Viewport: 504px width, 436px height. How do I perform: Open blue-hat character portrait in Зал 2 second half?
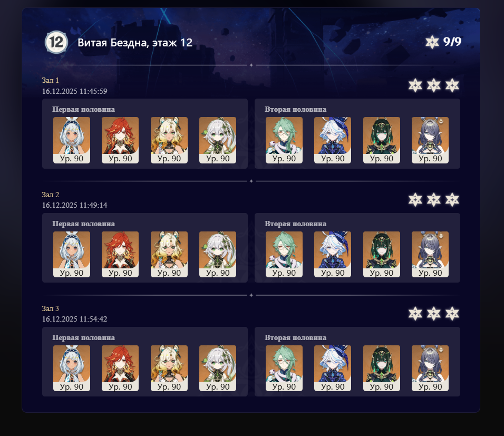(333, 254)
